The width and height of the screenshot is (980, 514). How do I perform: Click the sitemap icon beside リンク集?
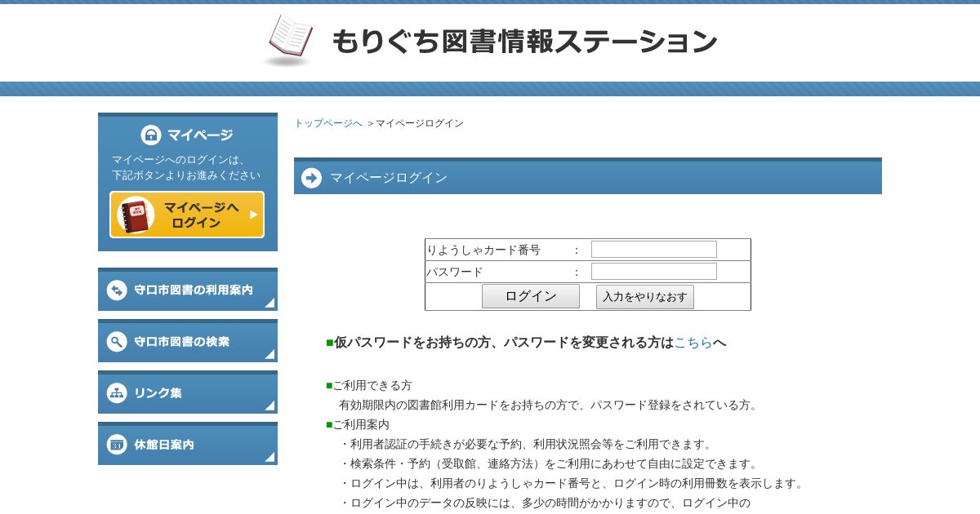(x=117, y=392)
